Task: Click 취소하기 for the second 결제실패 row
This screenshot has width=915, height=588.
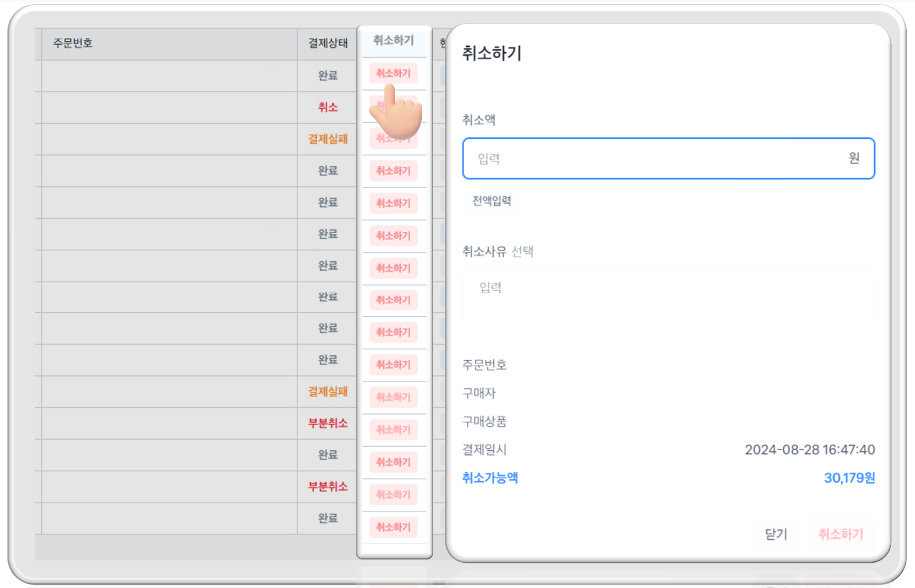Action: coord(393,397)
